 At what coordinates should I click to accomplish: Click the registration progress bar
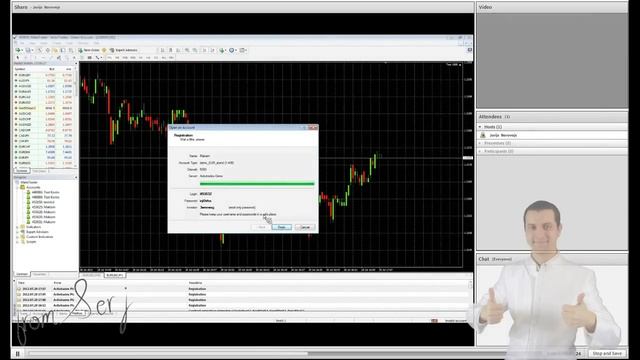[x=257, y=184]
